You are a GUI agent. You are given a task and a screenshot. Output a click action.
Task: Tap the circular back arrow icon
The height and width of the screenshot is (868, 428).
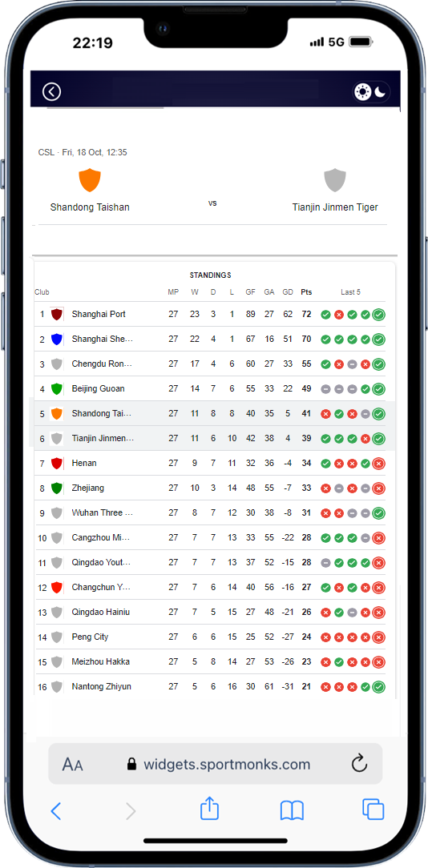[x=51, y=91]
